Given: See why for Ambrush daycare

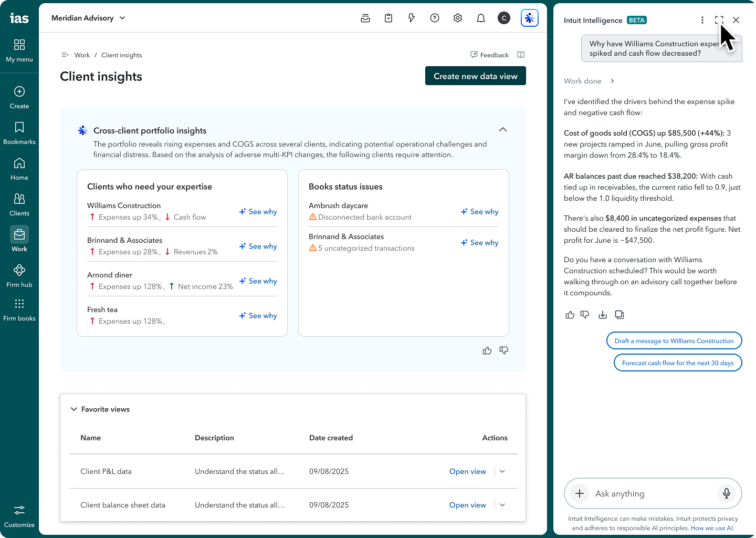Looking at the screenshot, I should [479, 211].
